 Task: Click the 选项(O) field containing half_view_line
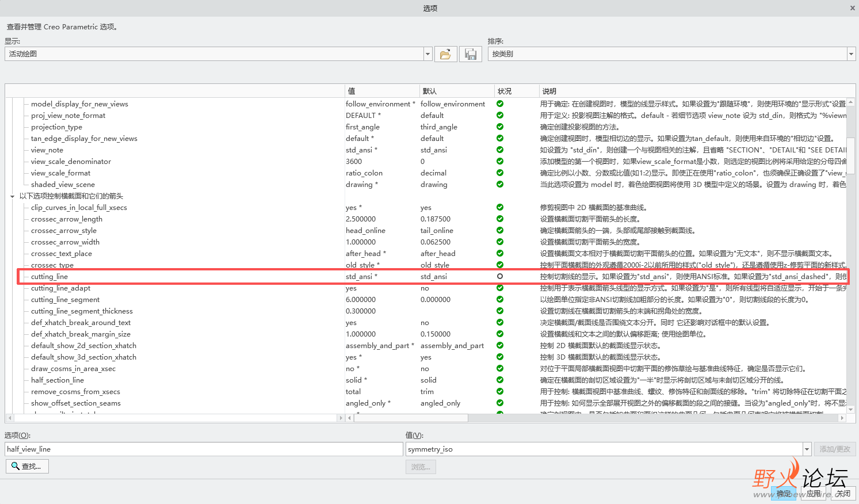click(x=201, y=449)
